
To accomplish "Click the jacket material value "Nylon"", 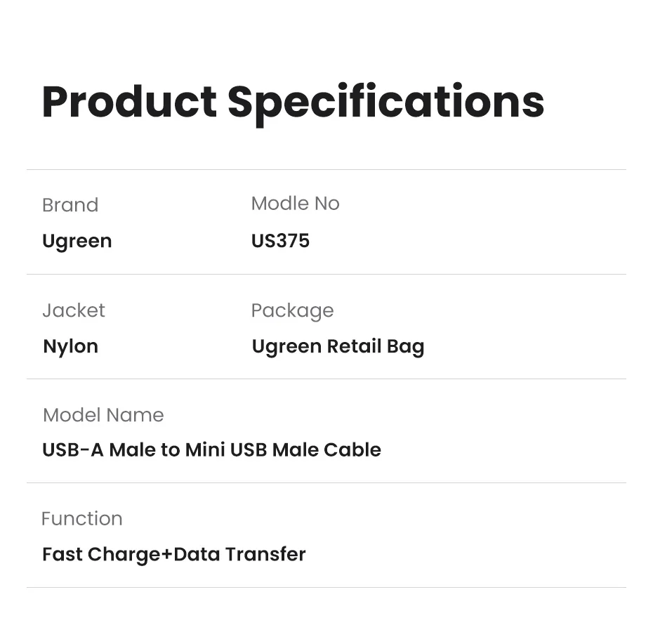I will [x=71, y=346].
